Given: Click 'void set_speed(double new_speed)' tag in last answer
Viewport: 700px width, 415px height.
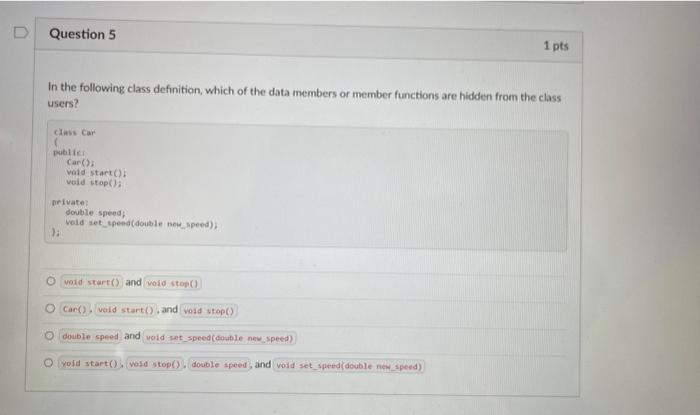Looking at the screenshot, I should (349, 366).
